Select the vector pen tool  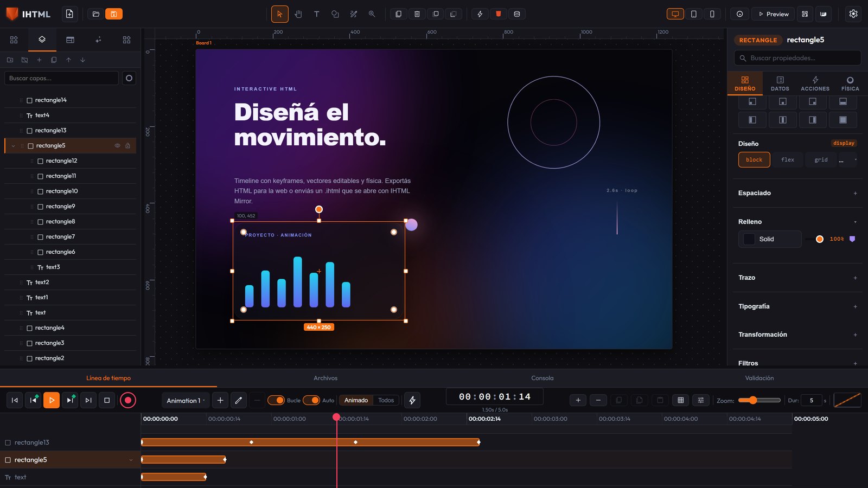click(x=354, y=14)
